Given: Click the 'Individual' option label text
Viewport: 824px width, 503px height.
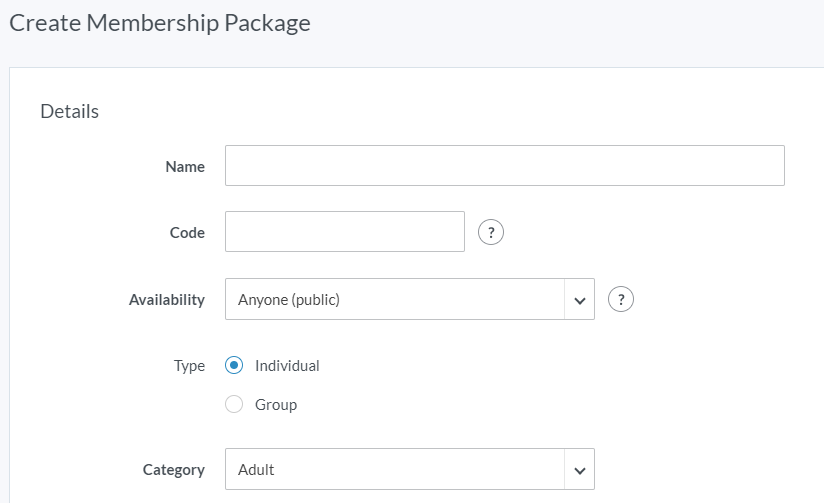Looking at the screenshot, I should click(x=287, y=366).
